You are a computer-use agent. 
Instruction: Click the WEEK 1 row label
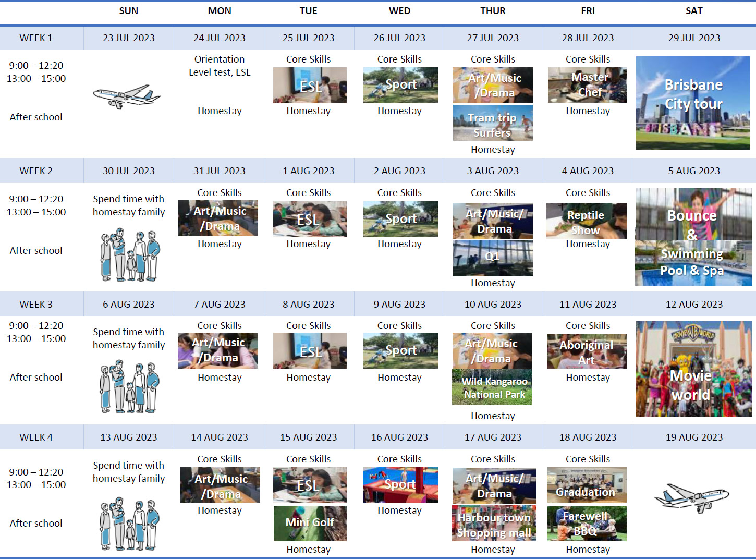(x=36, y=38)
